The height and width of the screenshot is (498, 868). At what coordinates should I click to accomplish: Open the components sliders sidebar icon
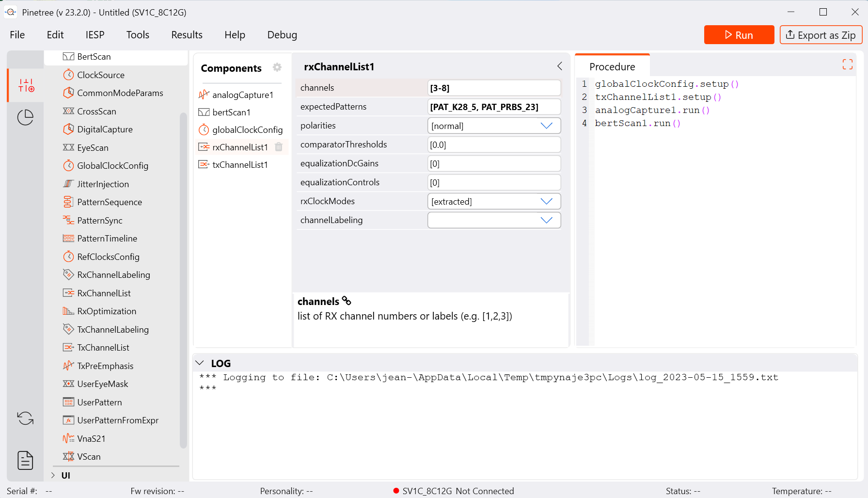click(x=26, y=85)
